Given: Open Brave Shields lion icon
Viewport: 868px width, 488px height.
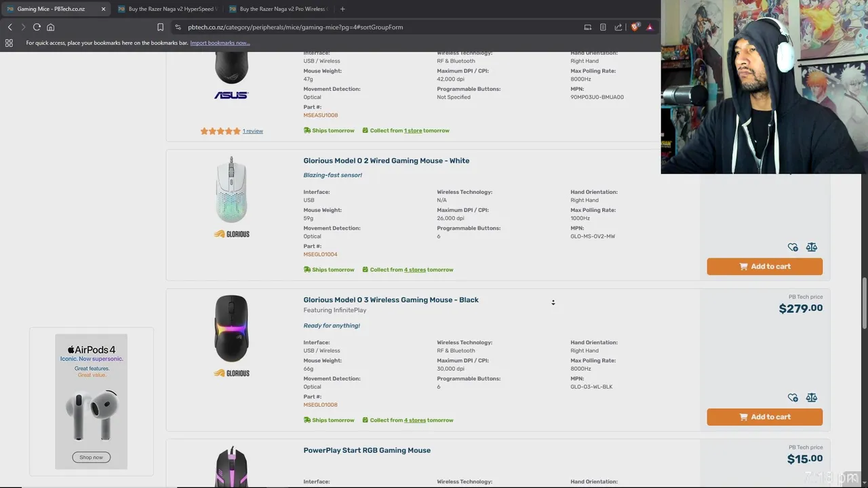Looking at the screenshot, I should click(x=635, y=27).
